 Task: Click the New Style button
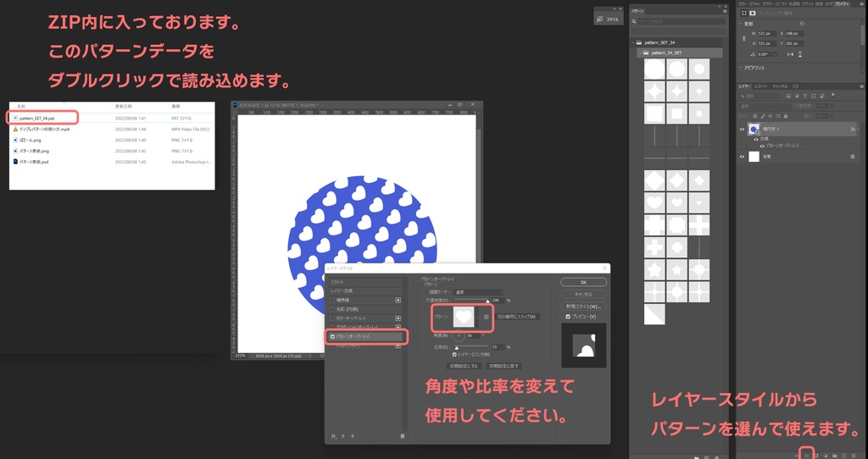(583, 307)
